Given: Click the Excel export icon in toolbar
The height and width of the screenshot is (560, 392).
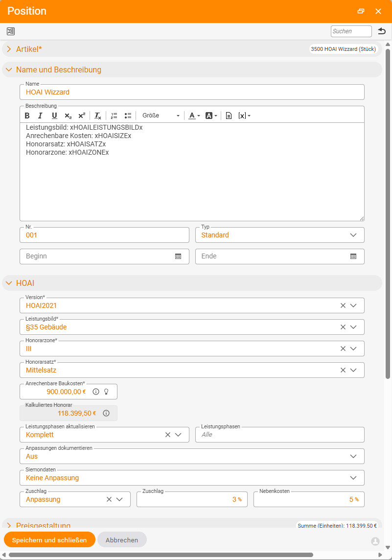Looking at the screenshot, I should (x=11, y=31).
